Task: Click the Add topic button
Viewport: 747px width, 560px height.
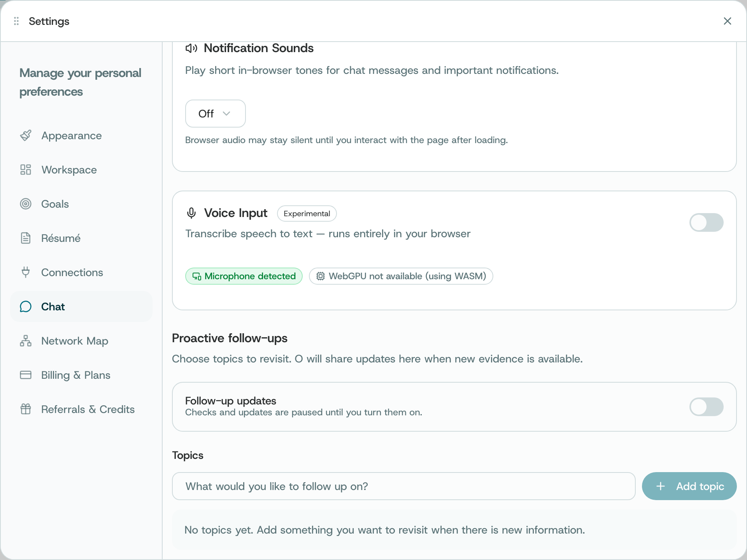Action: pos(689,486)
